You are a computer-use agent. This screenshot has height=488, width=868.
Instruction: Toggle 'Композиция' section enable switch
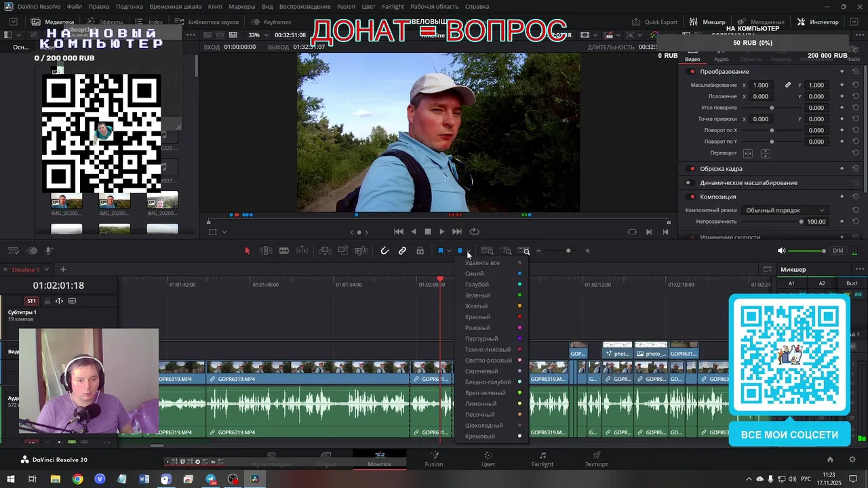pyautogui.click(x=692, y=197)
